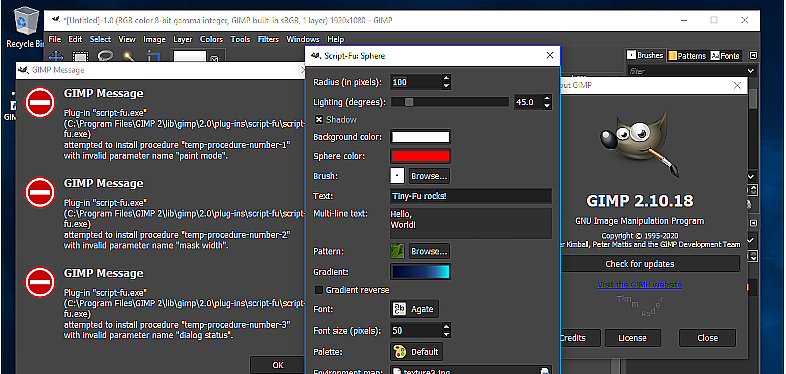Increase Radius value with up arrow

446,78
